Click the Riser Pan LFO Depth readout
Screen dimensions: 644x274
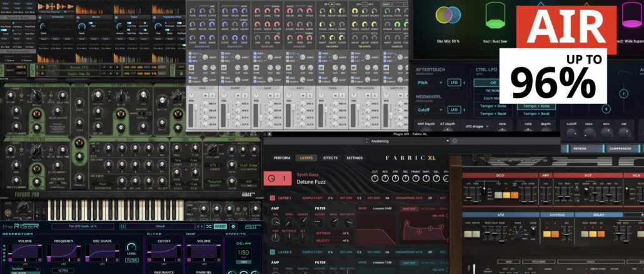point(83,226)
